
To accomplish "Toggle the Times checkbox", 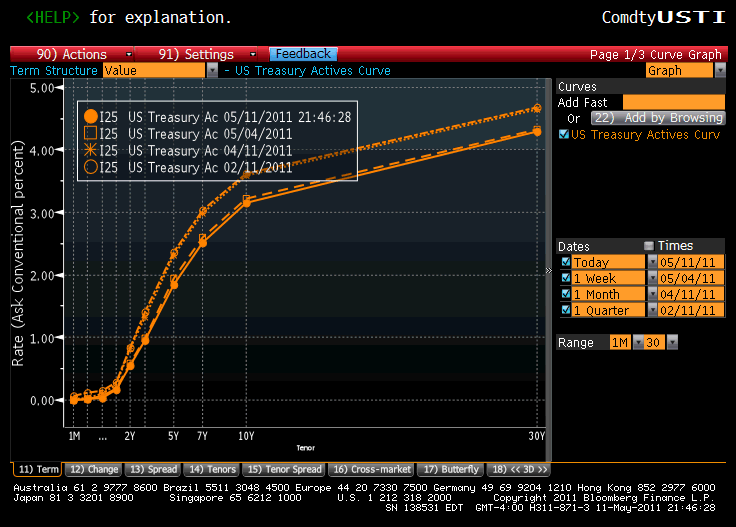I will pos(649,246).
